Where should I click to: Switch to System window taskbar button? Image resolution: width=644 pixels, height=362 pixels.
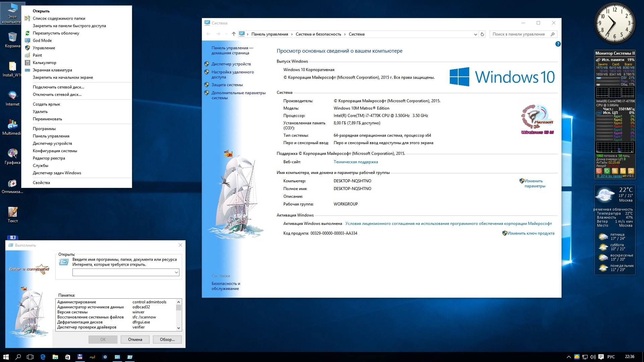click(117, 357)
